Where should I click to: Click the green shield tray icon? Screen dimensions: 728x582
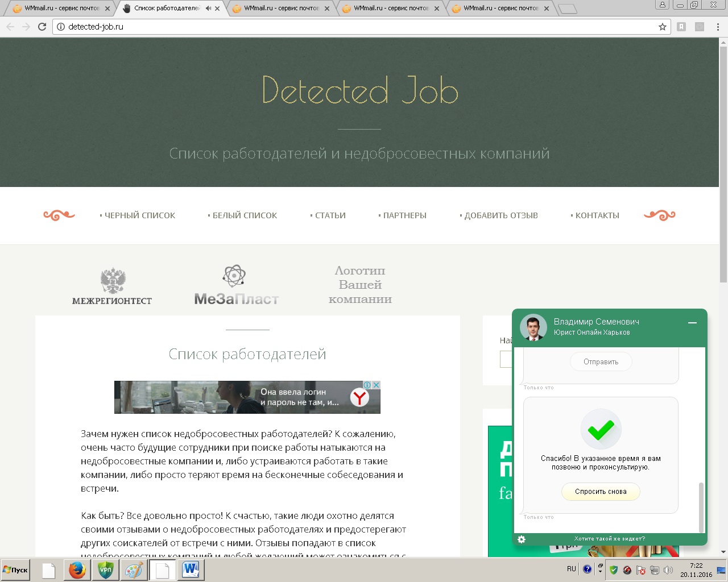coord(614,570)
